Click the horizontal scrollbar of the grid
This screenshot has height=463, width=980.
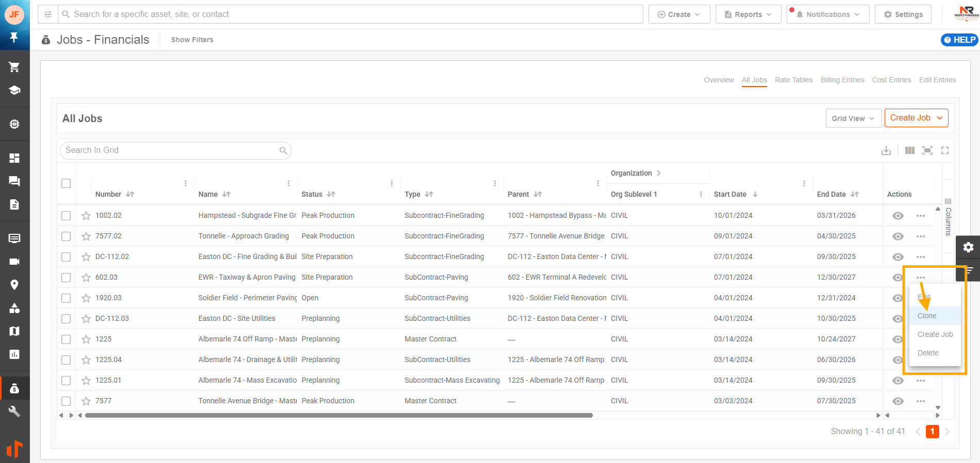click(339, 415)
